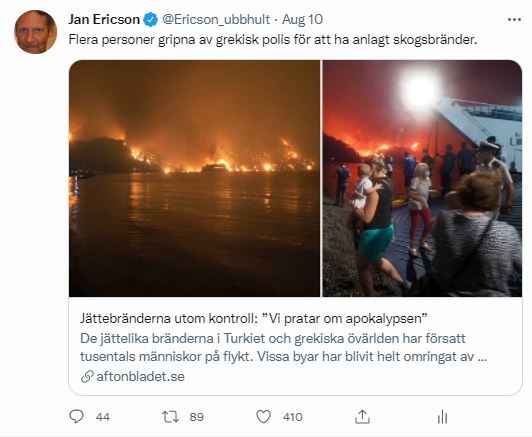Click the 44 replies count
This screenshot has height=437, width=532.
click(103, 417)
